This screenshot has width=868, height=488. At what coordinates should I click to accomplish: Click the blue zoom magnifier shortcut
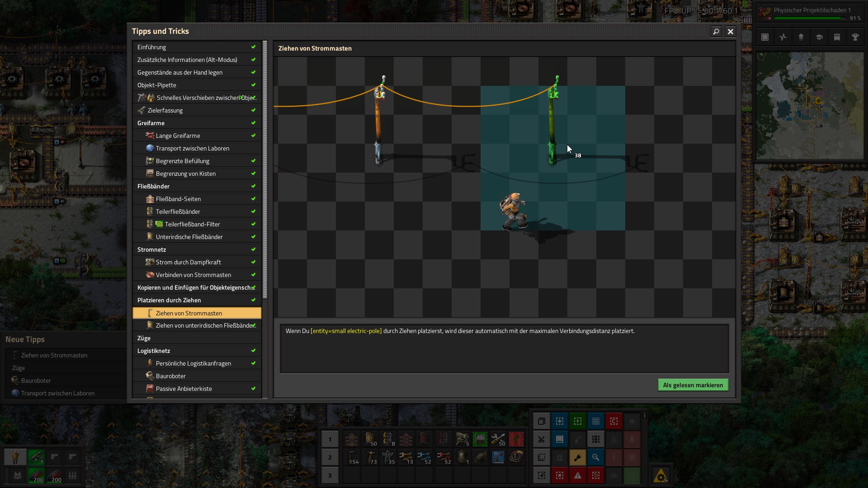pos(596,457)
